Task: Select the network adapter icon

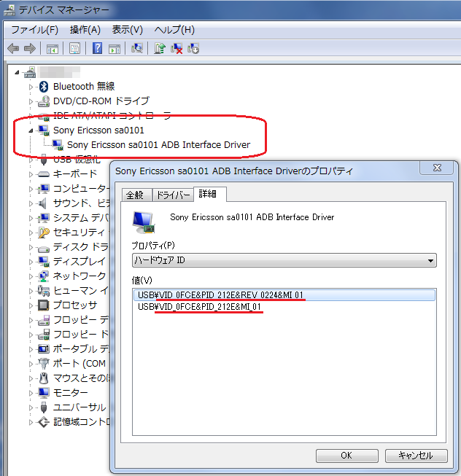Action: click(x=44, y=276)
